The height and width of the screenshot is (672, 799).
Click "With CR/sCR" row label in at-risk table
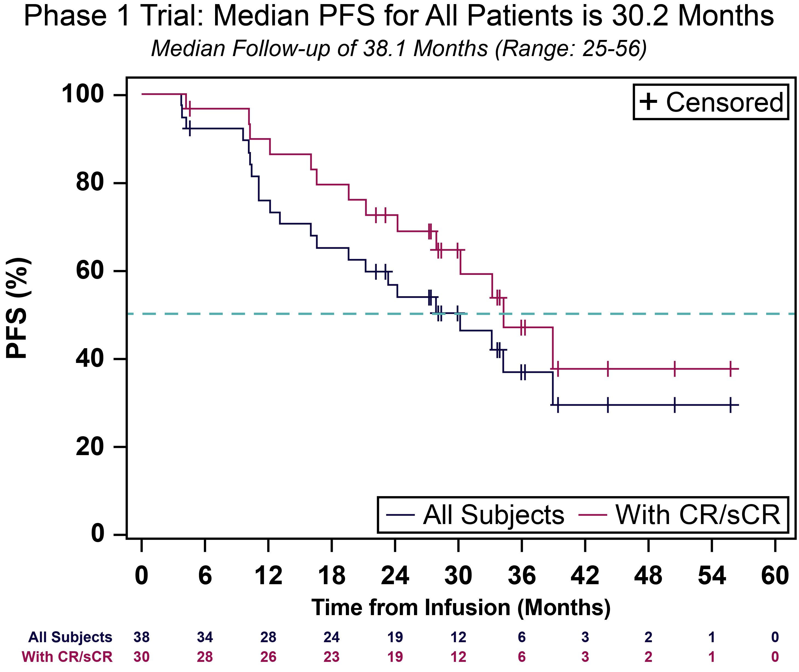point(67,657)
